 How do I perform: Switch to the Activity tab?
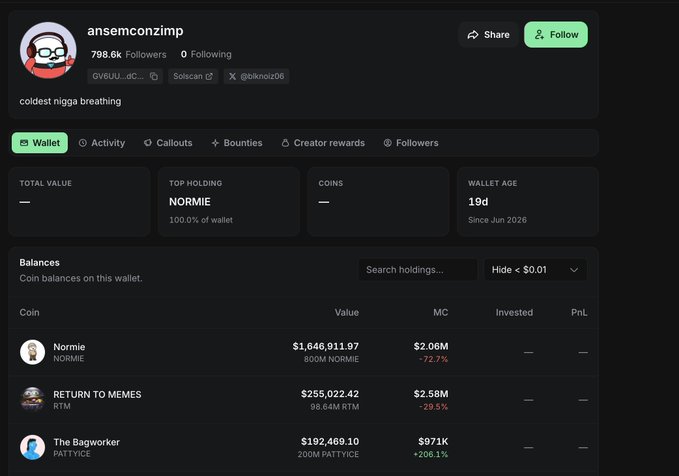pyautogui.click(x=102, y=143)
